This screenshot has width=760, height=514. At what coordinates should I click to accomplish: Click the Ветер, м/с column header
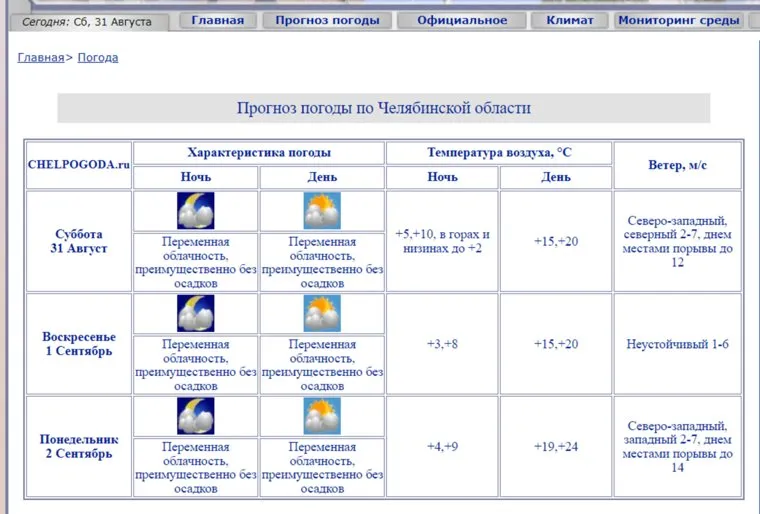pos(677,165)
